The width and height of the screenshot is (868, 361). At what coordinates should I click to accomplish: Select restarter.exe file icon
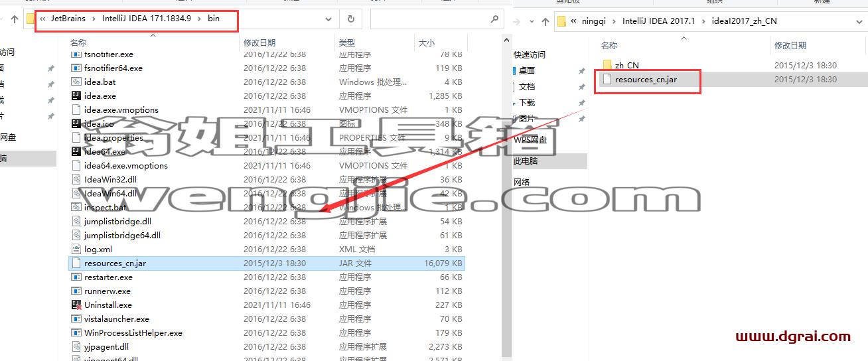76,277
